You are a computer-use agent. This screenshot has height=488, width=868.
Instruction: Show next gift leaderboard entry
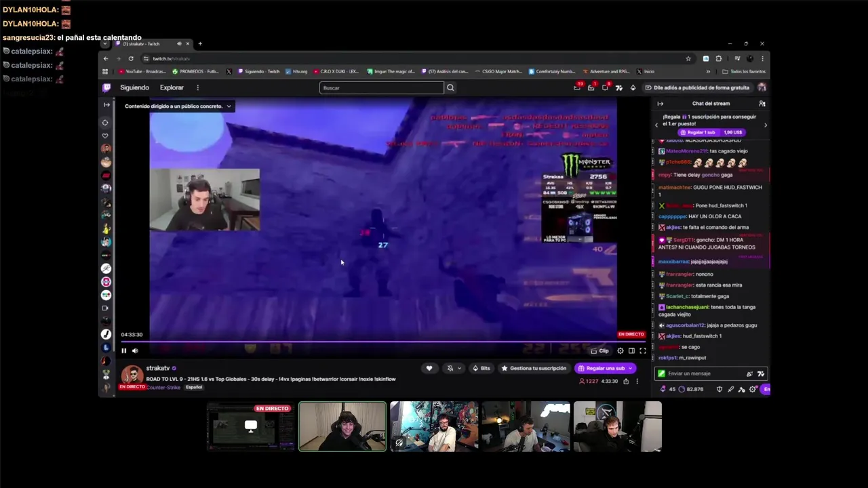[766, 125]
